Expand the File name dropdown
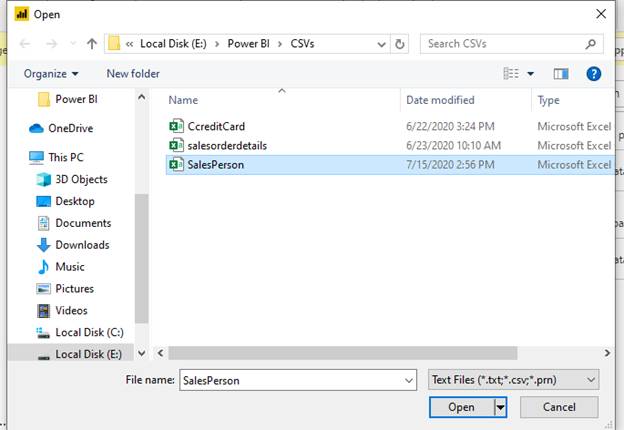Image resolution: width=624 pixels, height=430 pixels. pyautogui.click(x=409, y=381)
